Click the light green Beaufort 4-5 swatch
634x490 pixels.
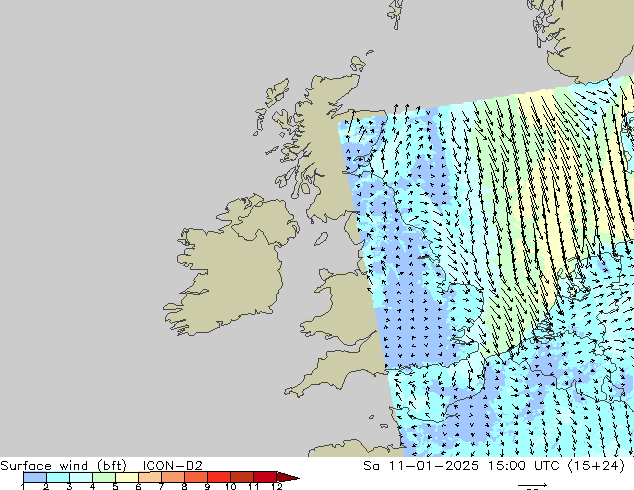point(104,477)
